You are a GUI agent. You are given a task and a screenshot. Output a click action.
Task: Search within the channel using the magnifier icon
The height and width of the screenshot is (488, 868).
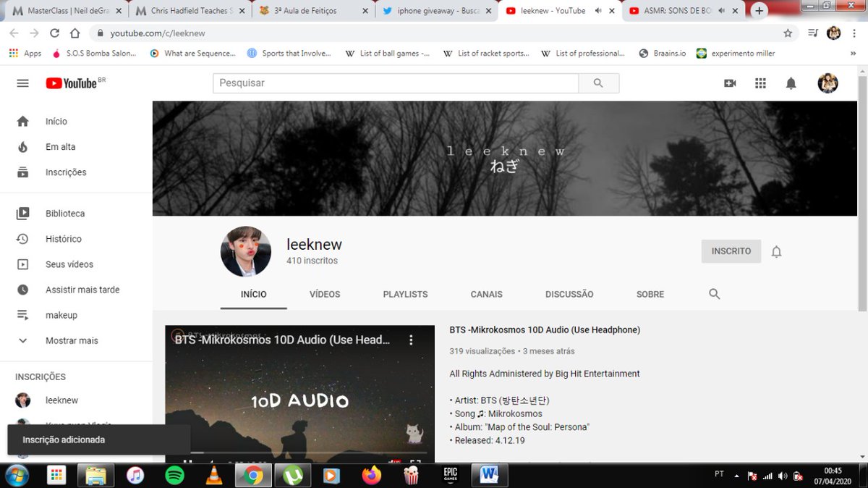coord(715,294)
